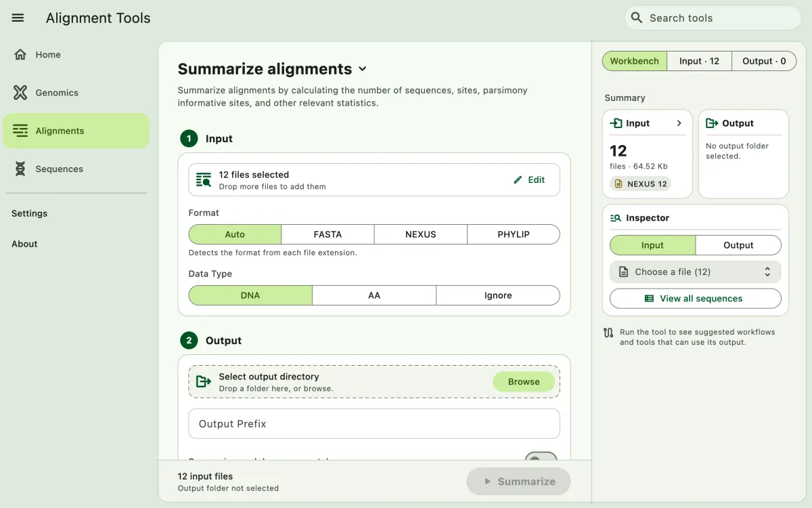The image size is (812, 508).
Task: Click the Alignments icon in sidebar
Action: (20, 131)
